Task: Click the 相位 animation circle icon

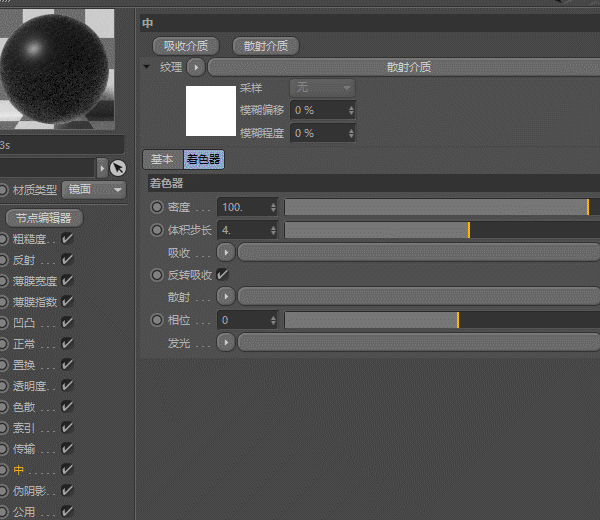Action: pos(157,320)
